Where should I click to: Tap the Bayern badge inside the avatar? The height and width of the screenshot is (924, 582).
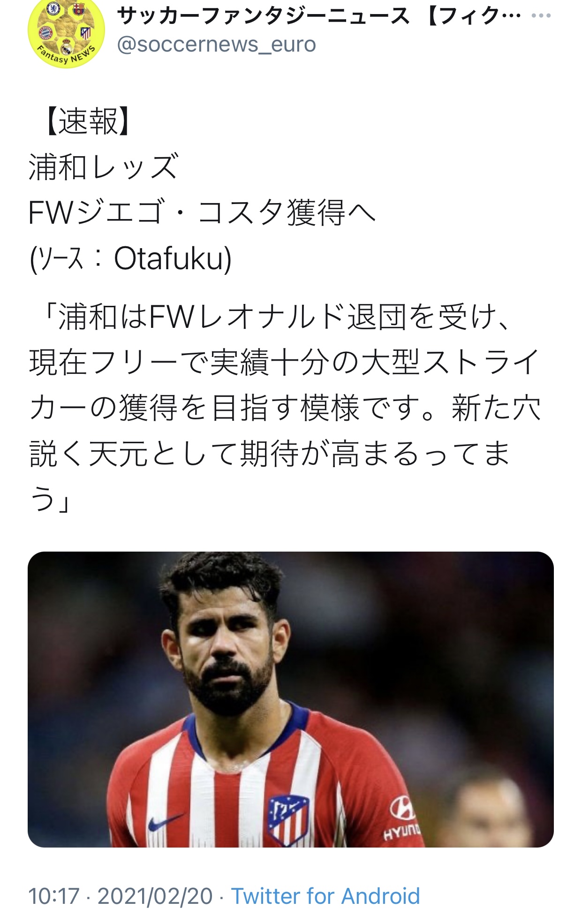(x=45, y=32)
